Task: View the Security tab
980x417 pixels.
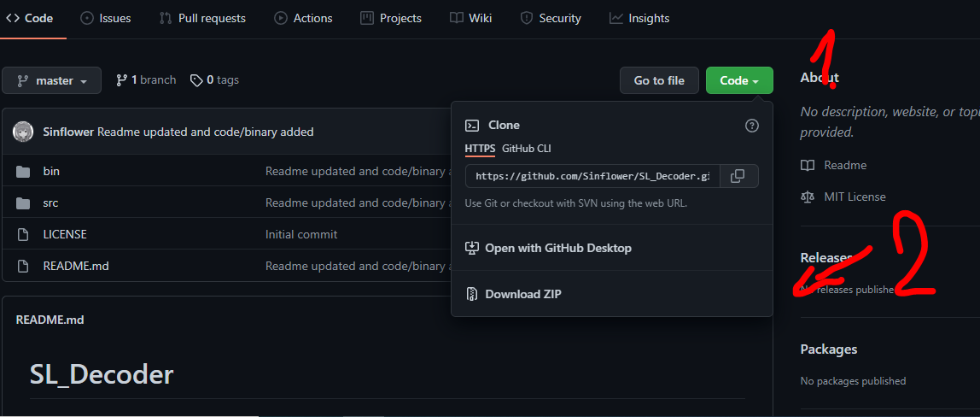Action: coord(551,18)
